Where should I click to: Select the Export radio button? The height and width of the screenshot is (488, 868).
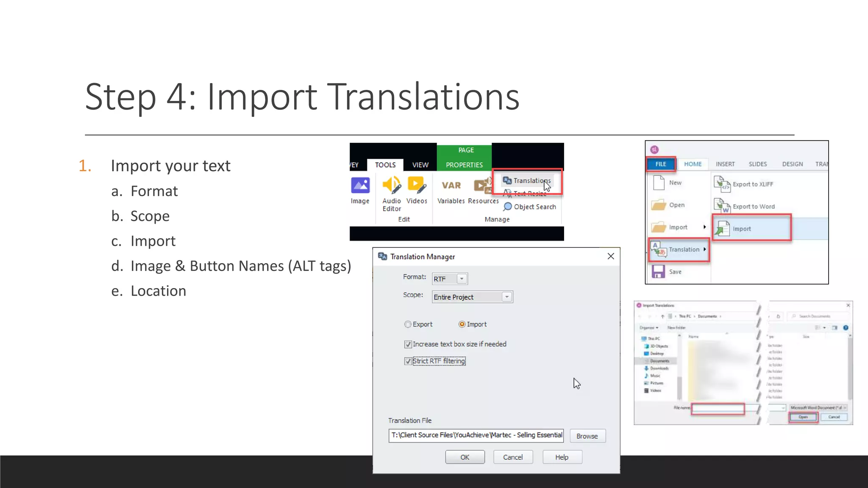pos(408,324)
